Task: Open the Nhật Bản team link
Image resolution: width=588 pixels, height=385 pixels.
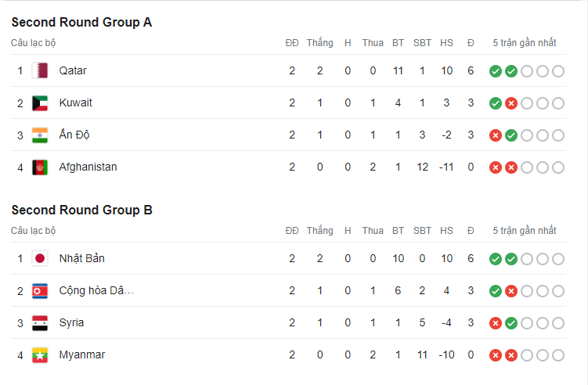Action: (x=81, y=258)
